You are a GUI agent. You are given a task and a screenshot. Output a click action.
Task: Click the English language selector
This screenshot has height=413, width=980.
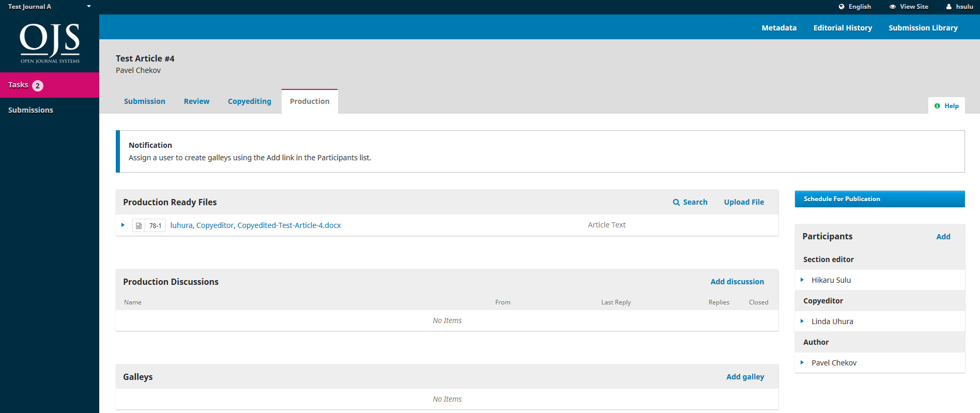[854, 7]
